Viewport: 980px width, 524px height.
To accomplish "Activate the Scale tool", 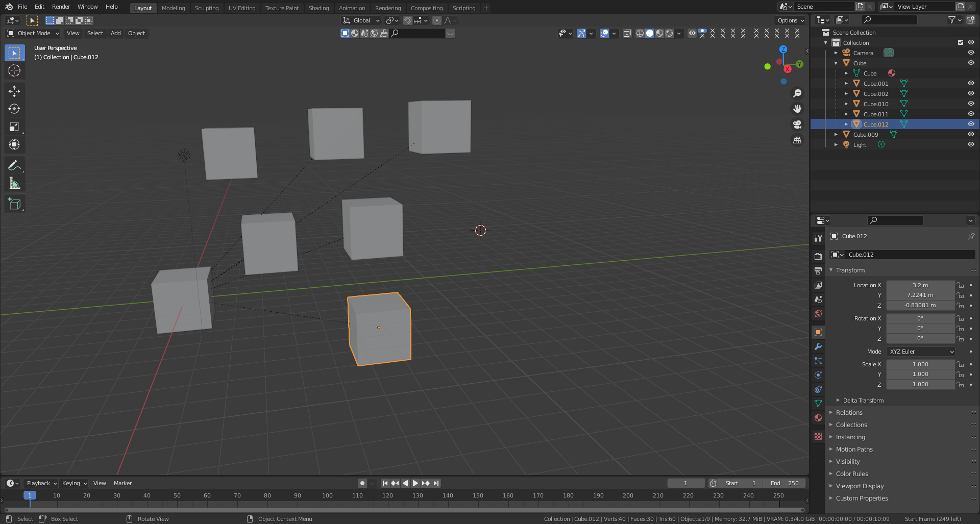I will pos(14,127).
